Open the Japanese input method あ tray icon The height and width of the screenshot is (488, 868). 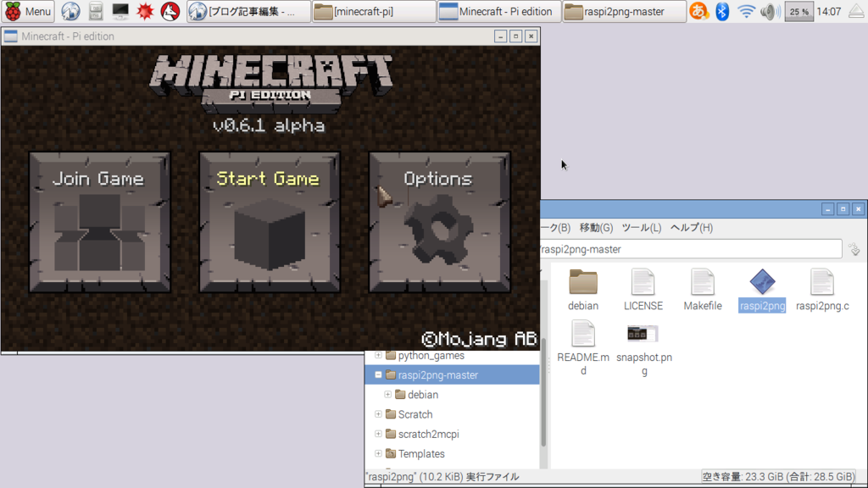coord(698,11)
